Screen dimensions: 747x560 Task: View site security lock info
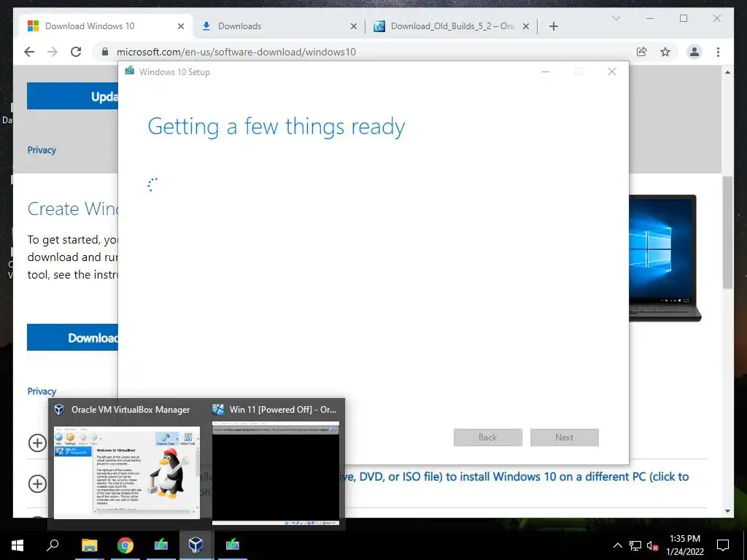(105, 52)
